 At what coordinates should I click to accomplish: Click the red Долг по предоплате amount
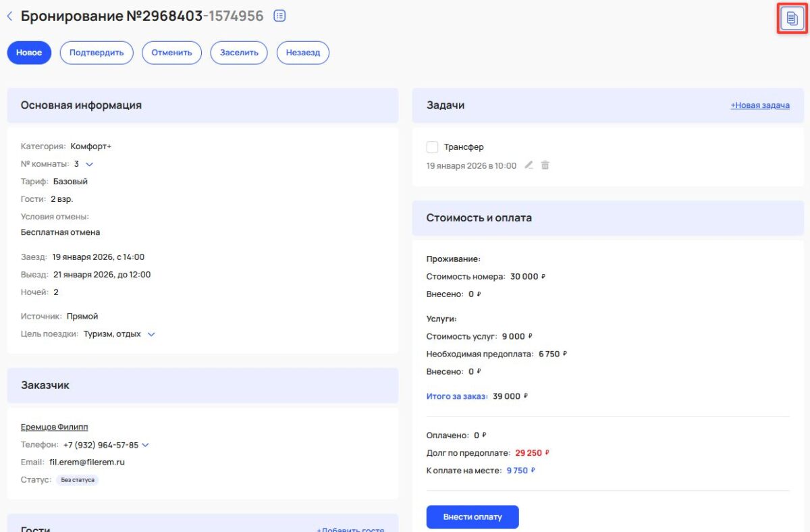[530, 452]
